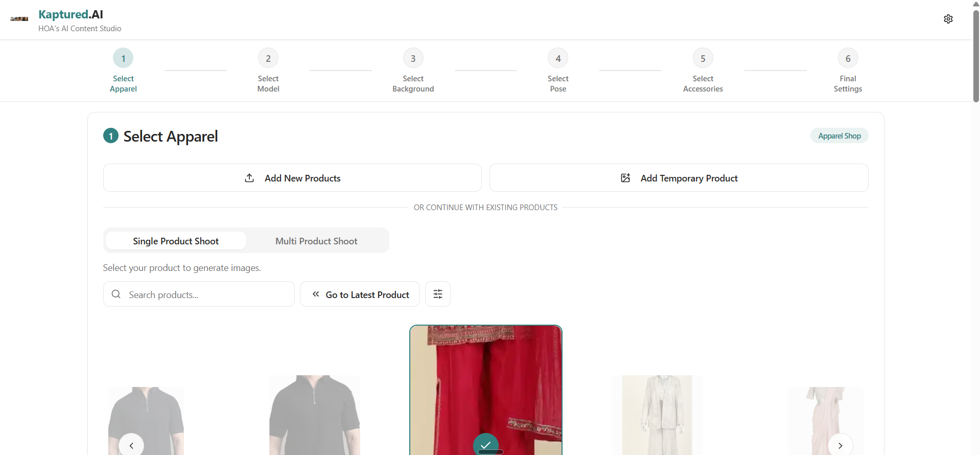Image resolution: width=980 pixels, height=455 pixels.
Task: Focus the Search products field
Action: (199, 294)
